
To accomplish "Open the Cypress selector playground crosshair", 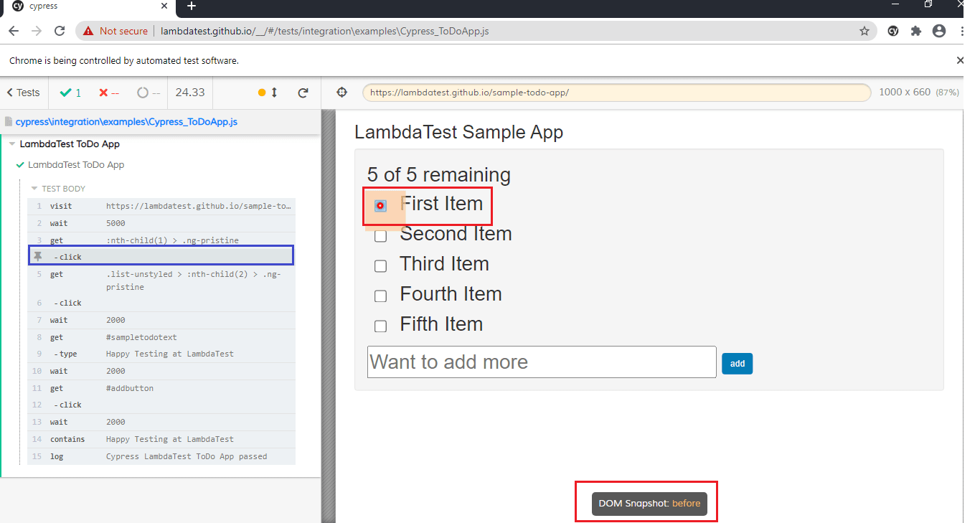I will (342, 93).
